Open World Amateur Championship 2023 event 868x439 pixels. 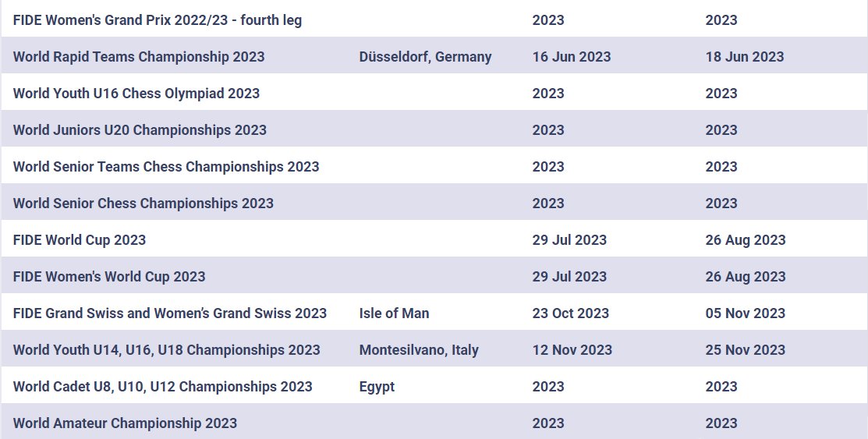(x=125, y=423)
